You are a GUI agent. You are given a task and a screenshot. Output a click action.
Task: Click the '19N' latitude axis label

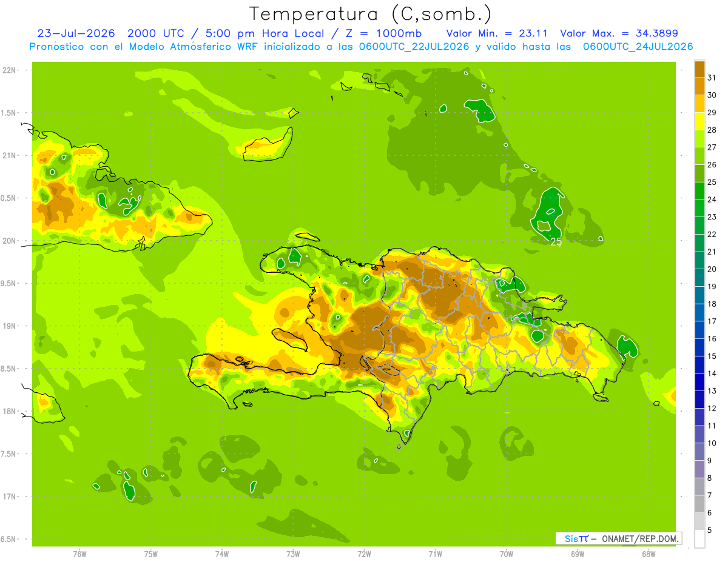tap(10, 326)
